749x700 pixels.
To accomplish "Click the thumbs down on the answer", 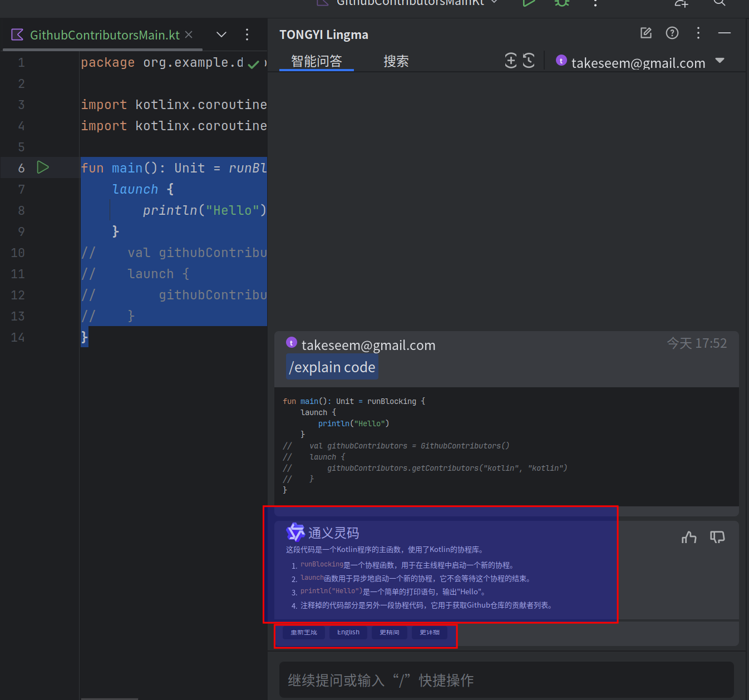I will tap(717, 537).
